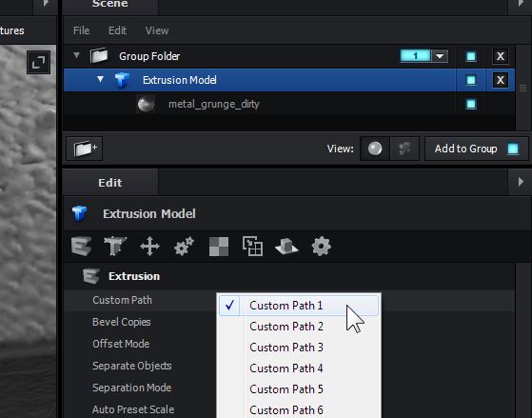
Task: Select Custom Path 3 from list
Action: (286, 348)
